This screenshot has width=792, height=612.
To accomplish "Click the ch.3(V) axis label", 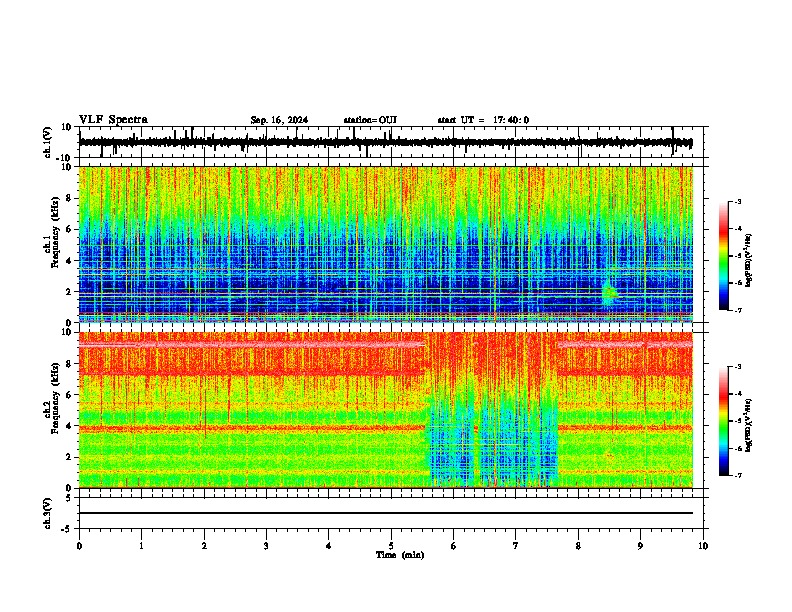I will coord(48,513).
